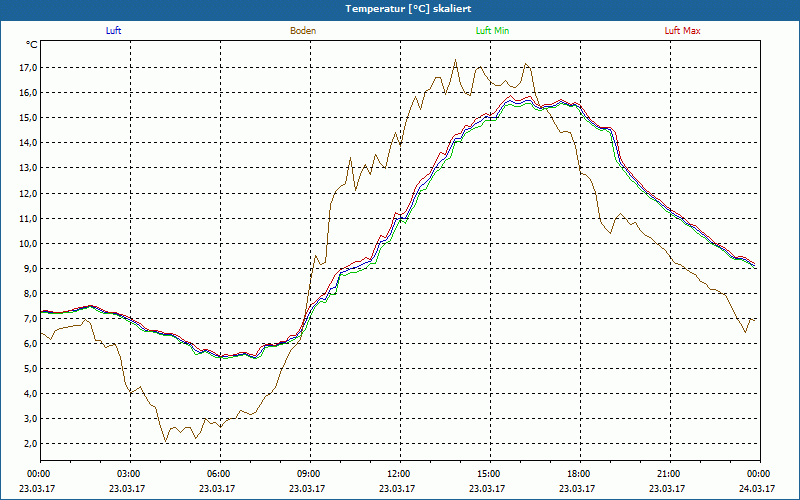The width and height of the screenshot is (800, 500).
Task: Click the '3,0' y-axis value
Action: [x=31, y=418]
